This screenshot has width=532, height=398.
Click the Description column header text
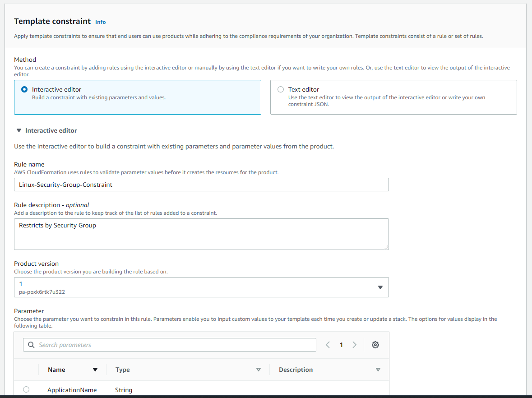pyautogui.click(x=296, y=370)
